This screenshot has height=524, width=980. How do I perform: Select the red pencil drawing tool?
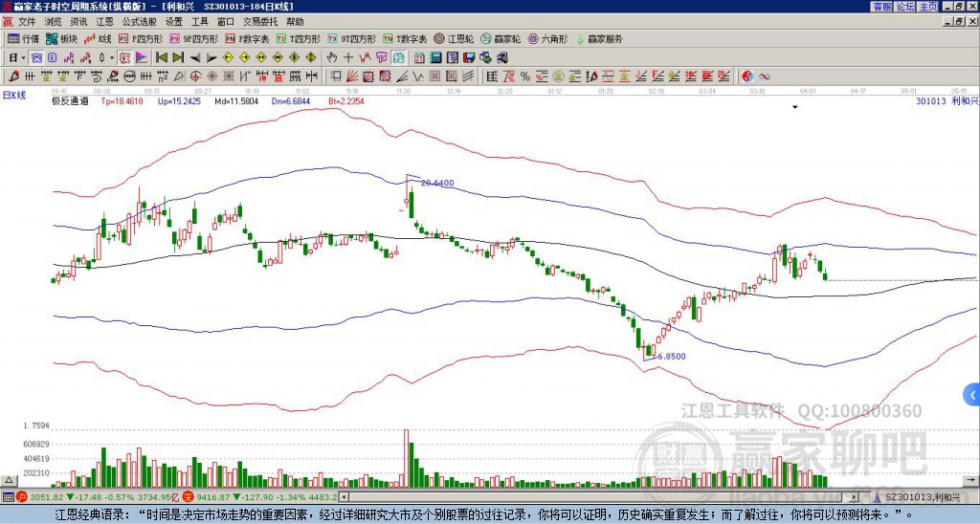(x=13, y=76)
